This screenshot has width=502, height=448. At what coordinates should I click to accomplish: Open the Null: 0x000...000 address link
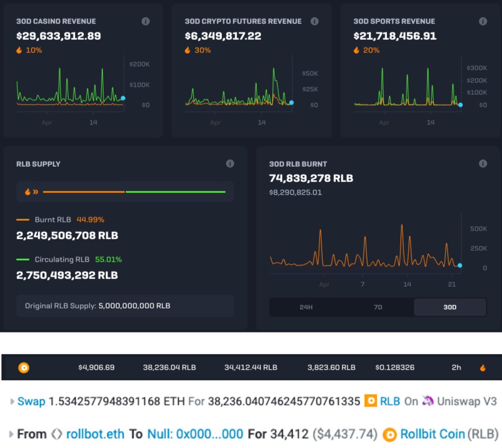tap(195, 434)
